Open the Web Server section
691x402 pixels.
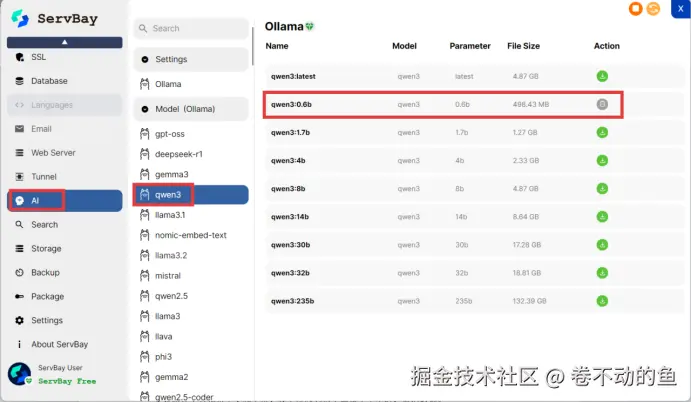click(65, 153)
